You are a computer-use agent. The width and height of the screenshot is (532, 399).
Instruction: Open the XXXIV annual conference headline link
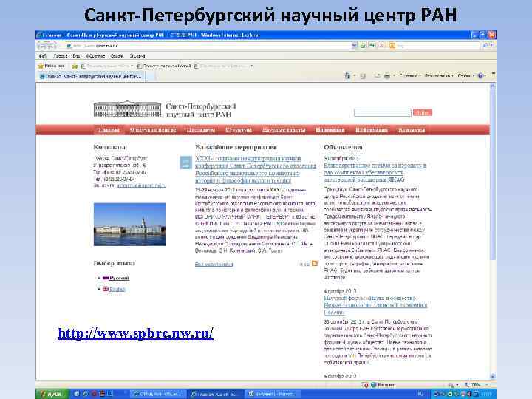(256, 170)
